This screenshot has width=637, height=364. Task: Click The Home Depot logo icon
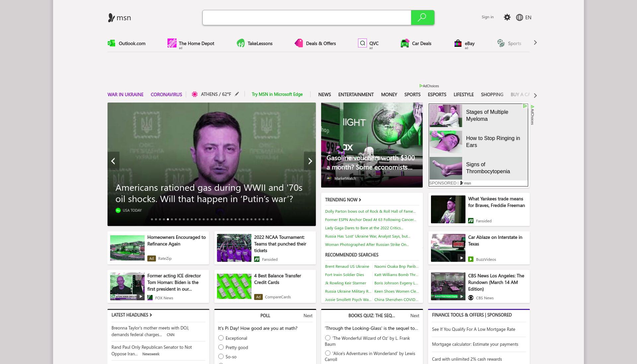[x=172, y=43]
